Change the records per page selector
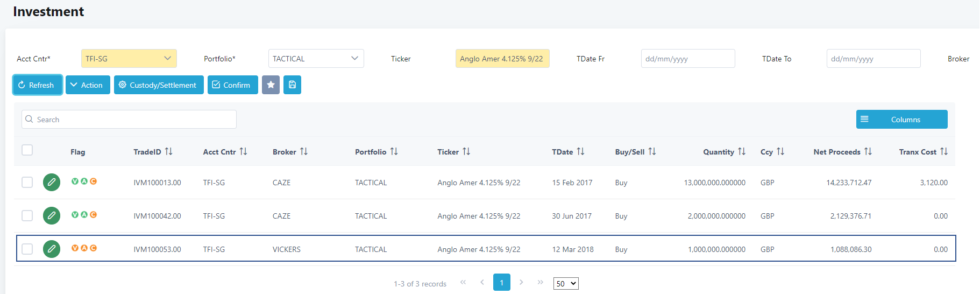 tap(566, 283)
